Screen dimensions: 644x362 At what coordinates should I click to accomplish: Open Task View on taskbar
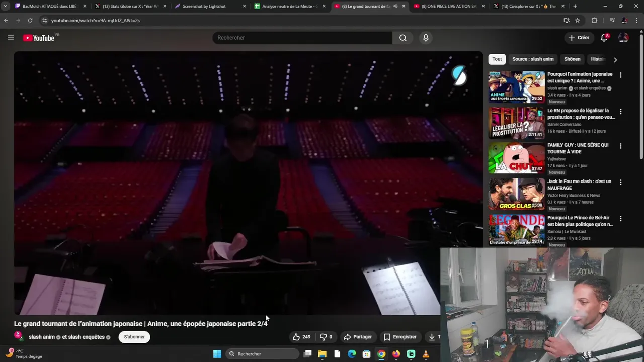308,354
